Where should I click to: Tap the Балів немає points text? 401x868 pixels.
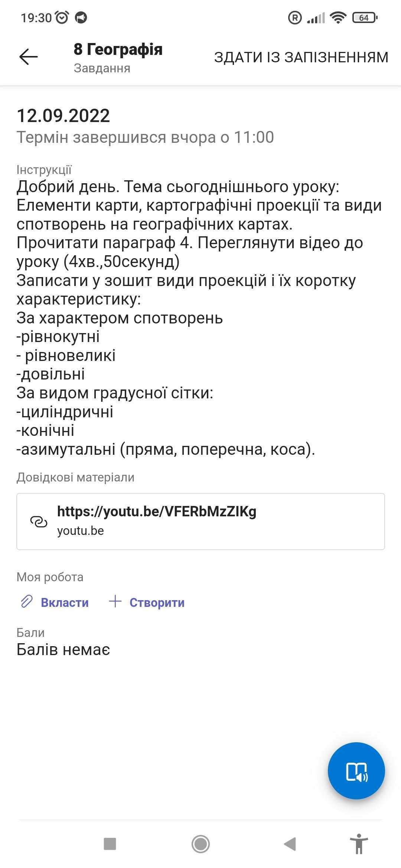[63, 650]
